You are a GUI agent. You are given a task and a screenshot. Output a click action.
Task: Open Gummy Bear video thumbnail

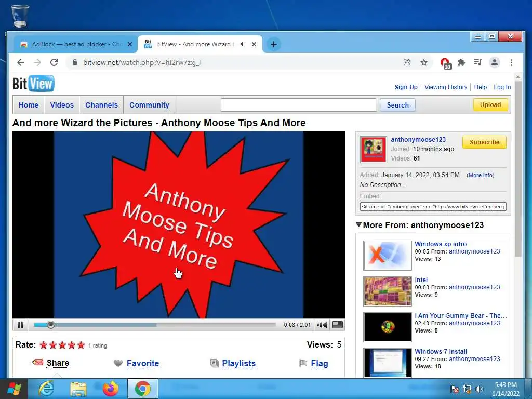[x=388, y=327]
